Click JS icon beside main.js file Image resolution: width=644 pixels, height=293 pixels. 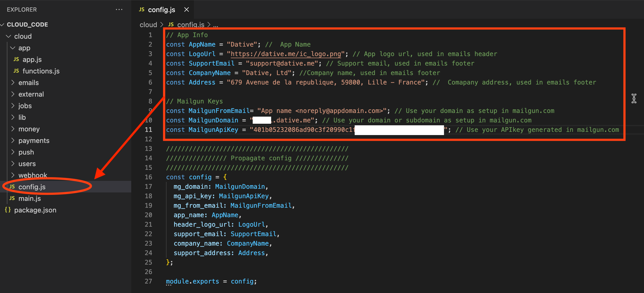pos(12,198)
